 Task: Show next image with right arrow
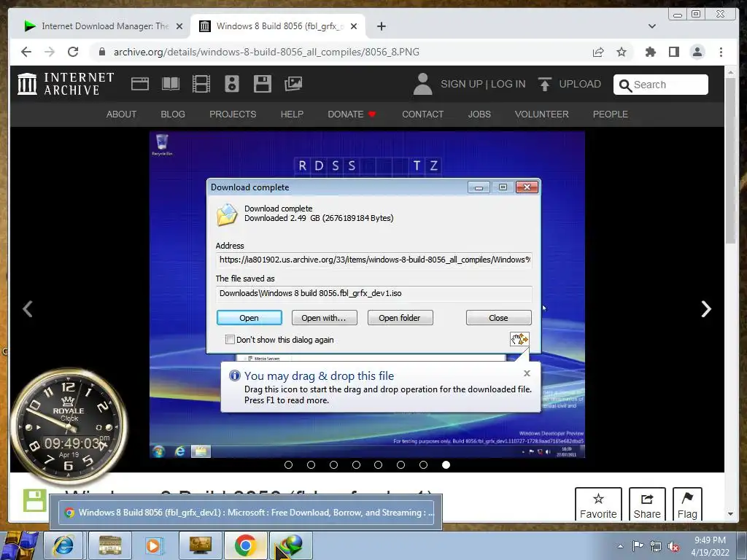click(706, 309)
